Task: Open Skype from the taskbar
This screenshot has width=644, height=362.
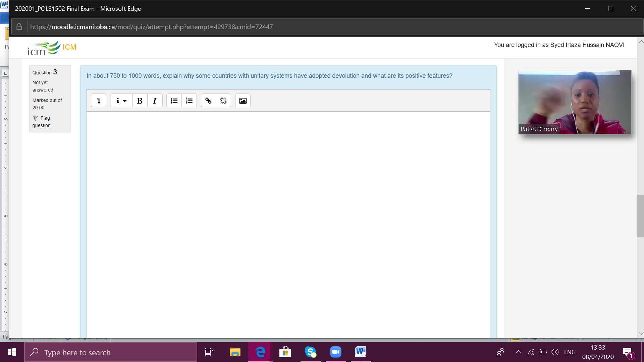Action: pos(311,352)
